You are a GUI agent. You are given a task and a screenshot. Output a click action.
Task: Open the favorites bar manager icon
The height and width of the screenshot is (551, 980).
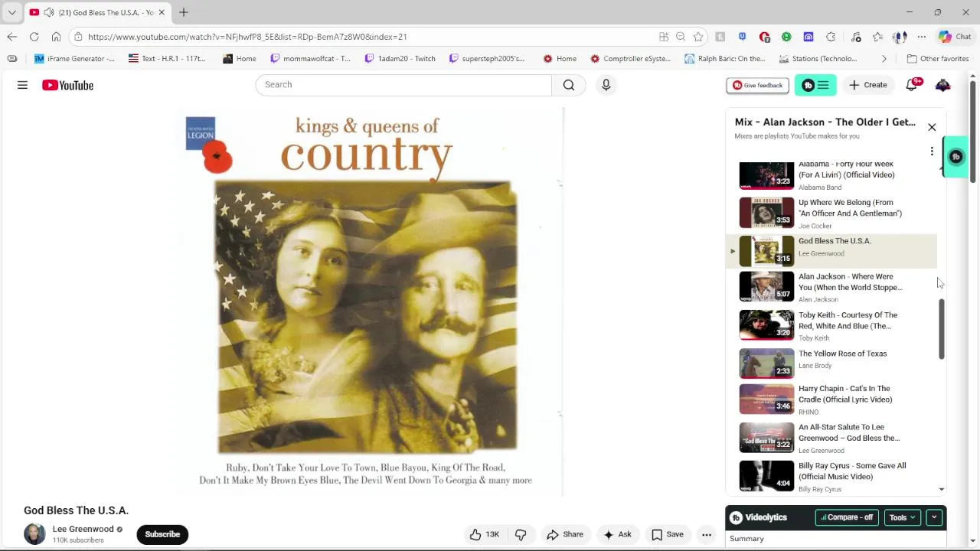11,59
